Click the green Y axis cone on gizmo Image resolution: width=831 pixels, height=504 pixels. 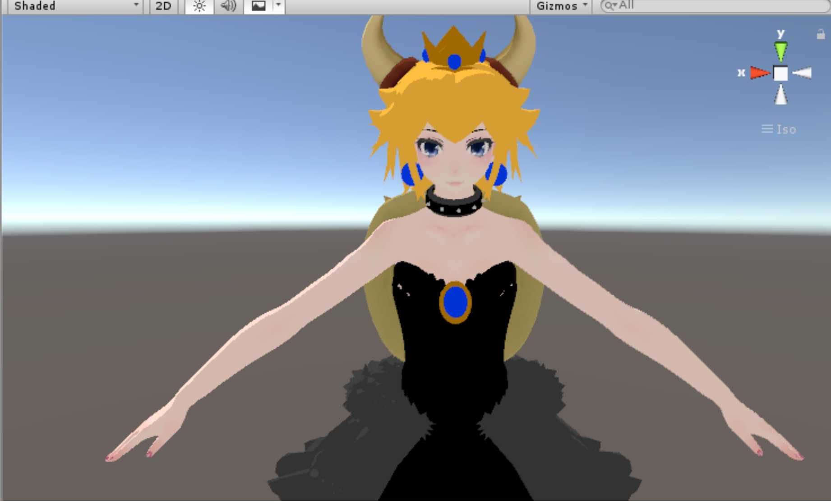coord(780,50)
